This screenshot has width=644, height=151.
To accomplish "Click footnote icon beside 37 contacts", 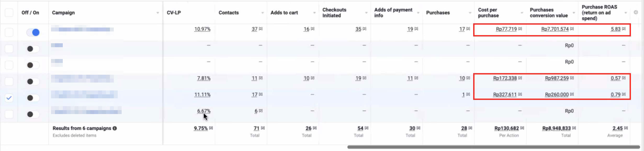I will [261, 29].
